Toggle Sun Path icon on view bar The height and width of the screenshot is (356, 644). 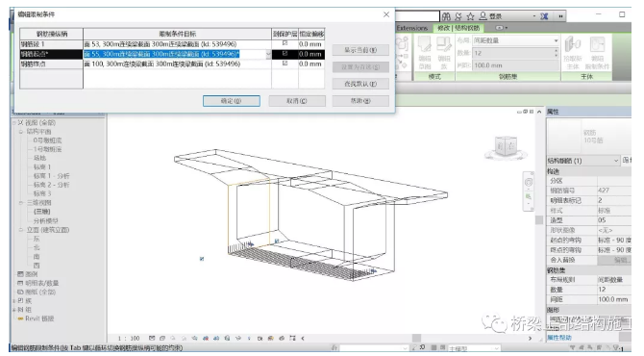point(173,339)
